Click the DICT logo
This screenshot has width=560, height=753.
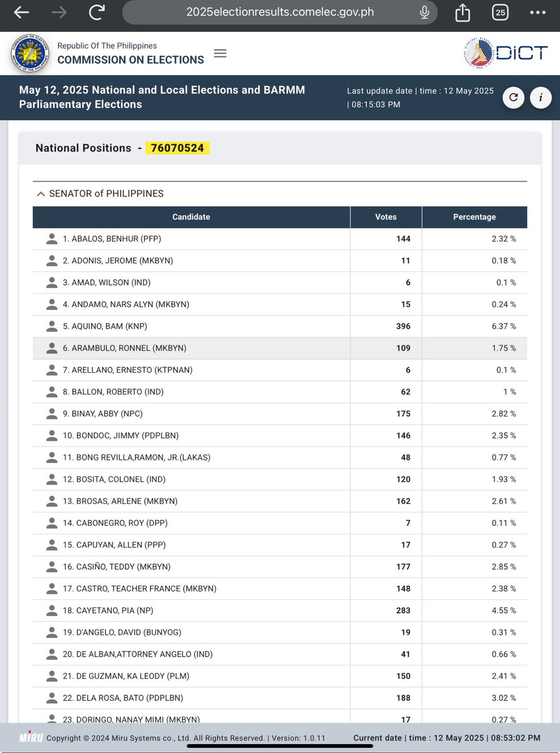[507, 53]
